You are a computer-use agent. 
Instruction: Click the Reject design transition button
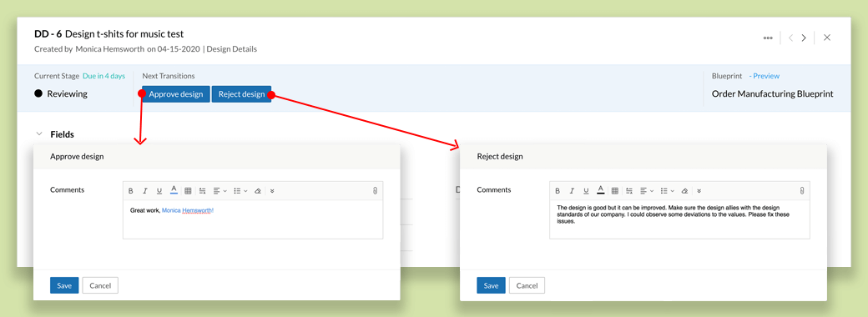click(x=241, y=94)
